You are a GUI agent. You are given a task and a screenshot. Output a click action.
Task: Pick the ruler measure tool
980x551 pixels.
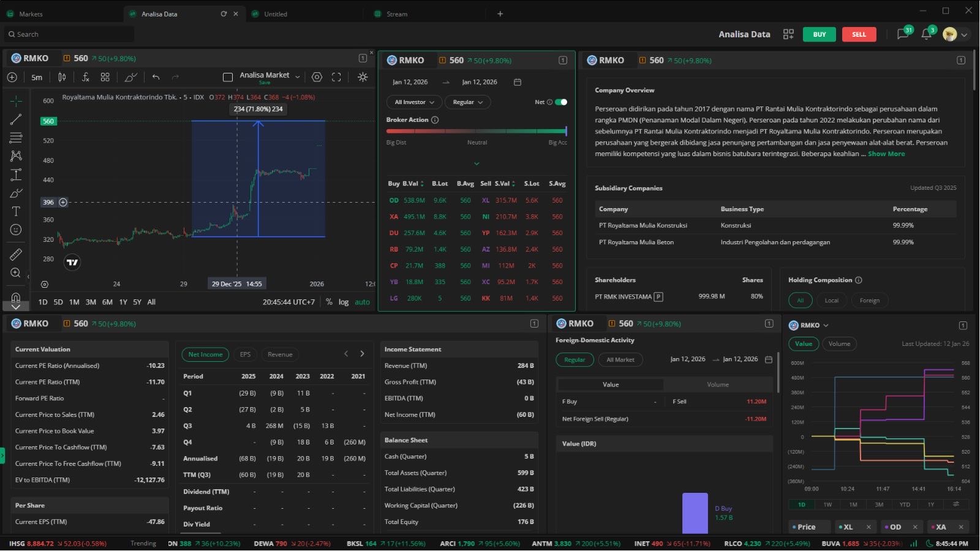(16, 254)
